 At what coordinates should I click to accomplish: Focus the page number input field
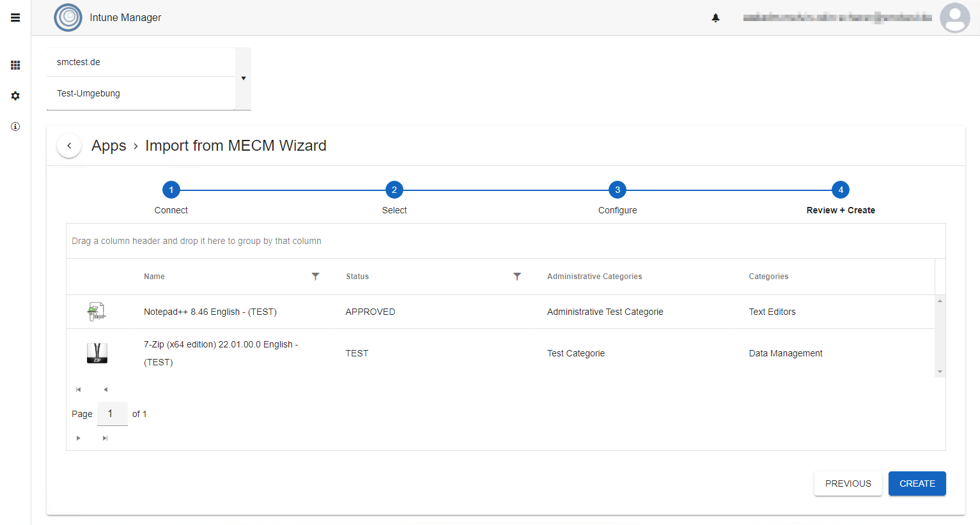coord(113,414)
